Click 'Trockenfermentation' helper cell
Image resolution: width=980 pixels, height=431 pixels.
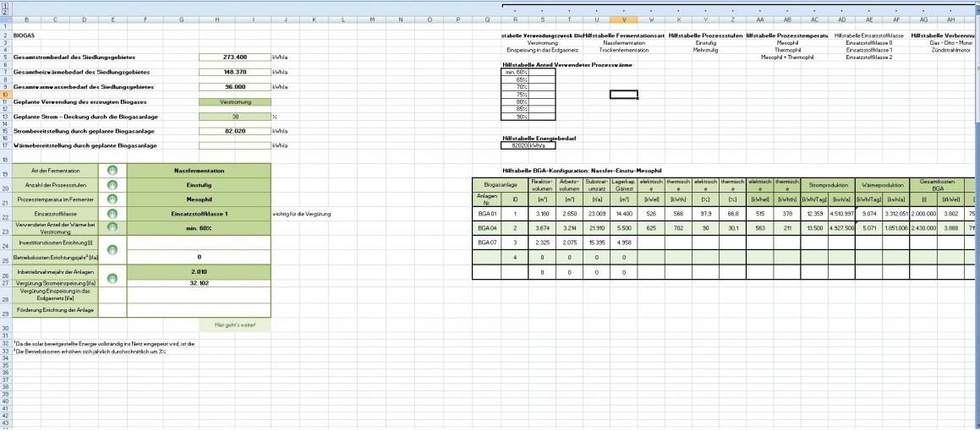point(624,49)
